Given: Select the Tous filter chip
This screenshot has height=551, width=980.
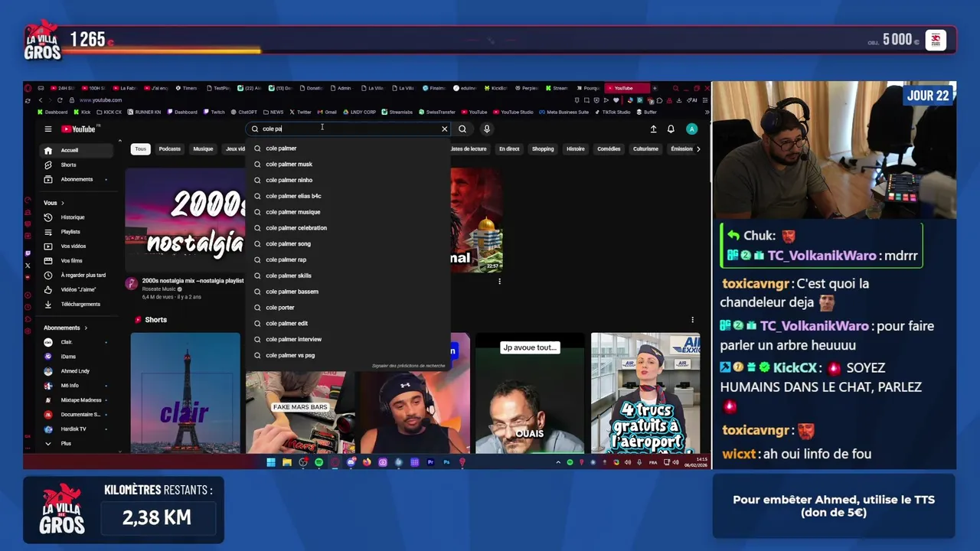Looking at the screenshot, I should tap(140, 149).
